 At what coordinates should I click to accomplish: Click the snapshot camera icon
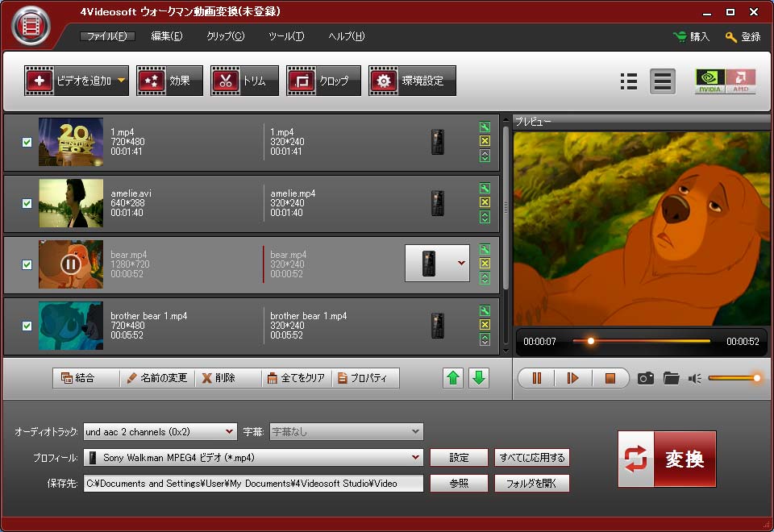click(645, 378)
